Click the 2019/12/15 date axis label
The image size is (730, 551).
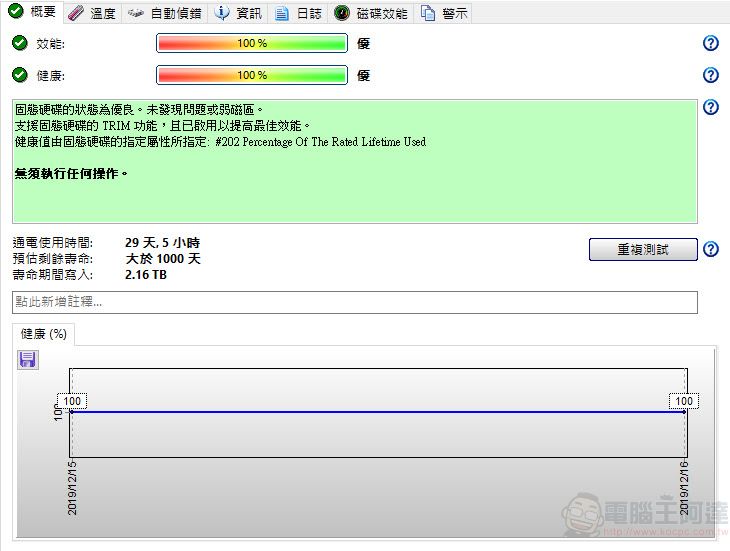click(72, 488)
